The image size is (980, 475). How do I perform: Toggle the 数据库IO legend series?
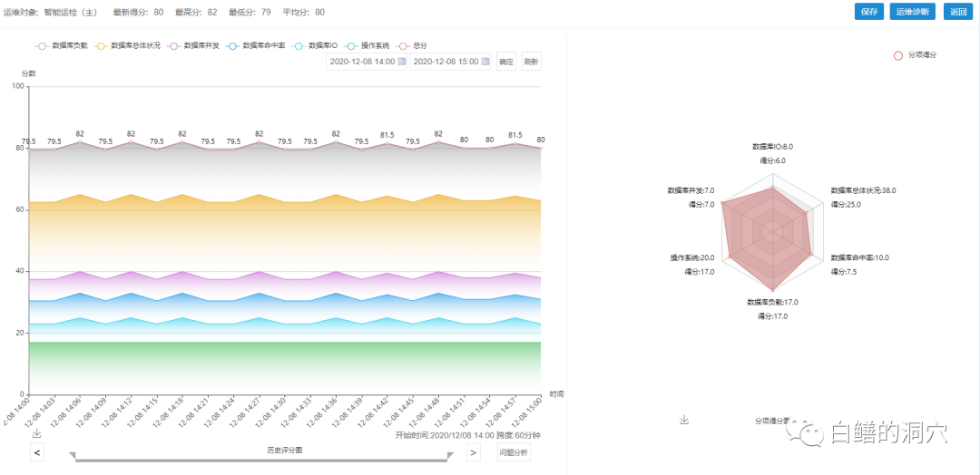tap(315, 45)
